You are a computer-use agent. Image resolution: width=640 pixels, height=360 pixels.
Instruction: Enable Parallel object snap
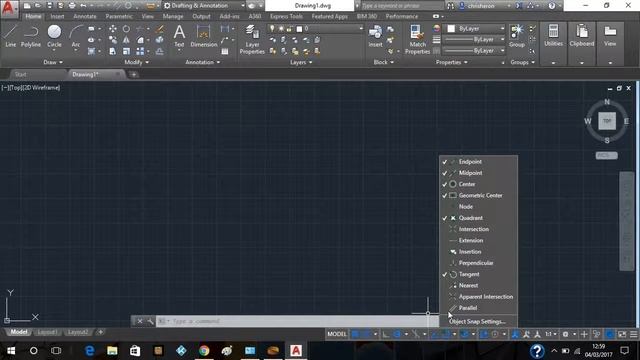pos(478,308)
